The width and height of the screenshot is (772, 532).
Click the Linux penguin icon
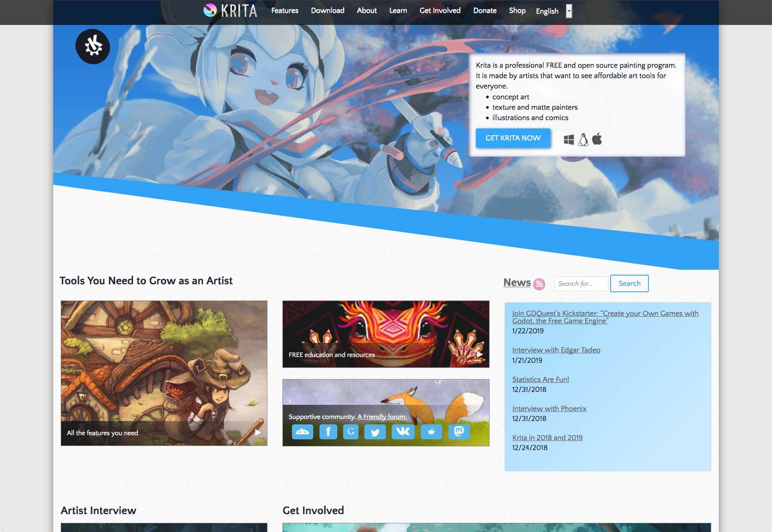click(x=583, y=140)
